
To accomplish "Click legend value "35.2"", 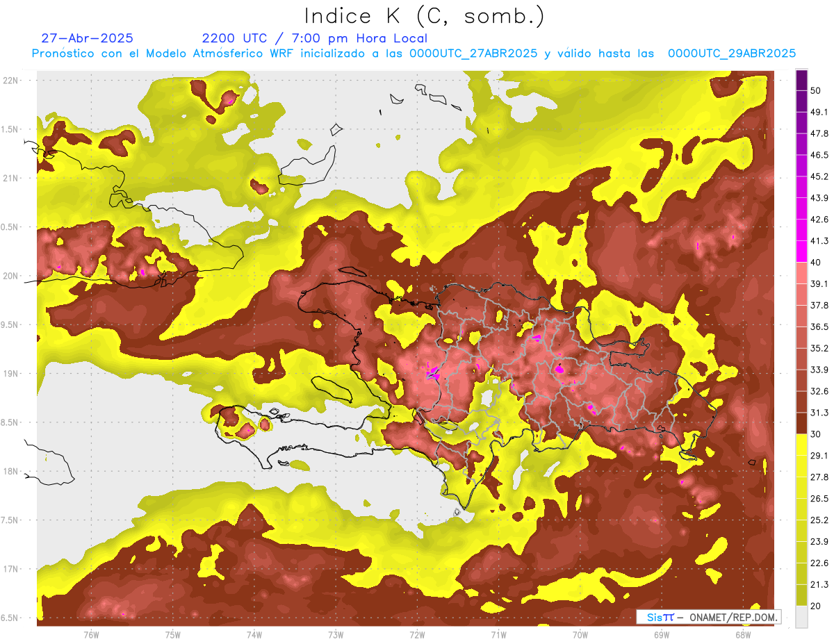I will coord(819,348).
